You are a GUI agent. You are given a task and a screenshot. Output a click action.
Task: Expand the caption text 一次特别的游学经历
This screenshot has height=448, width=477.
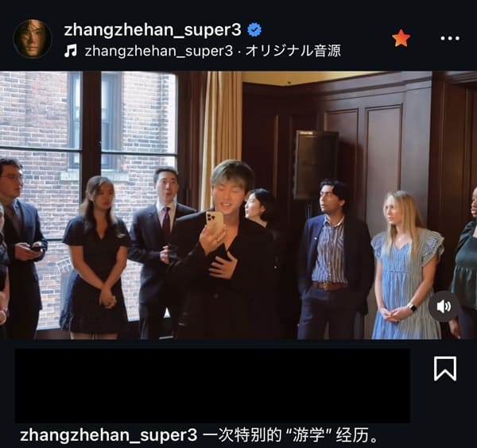coord(290,435)
